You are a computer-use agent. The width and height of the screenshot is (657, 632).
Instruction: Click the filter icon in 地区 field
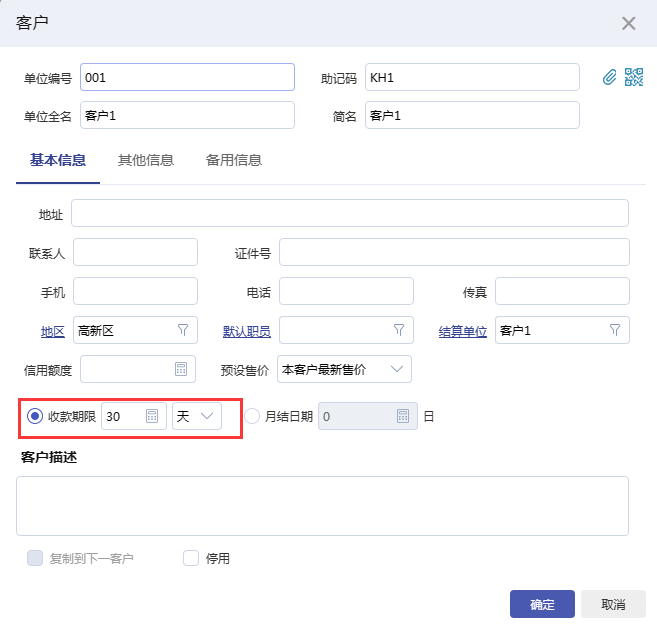pos(183,330)
